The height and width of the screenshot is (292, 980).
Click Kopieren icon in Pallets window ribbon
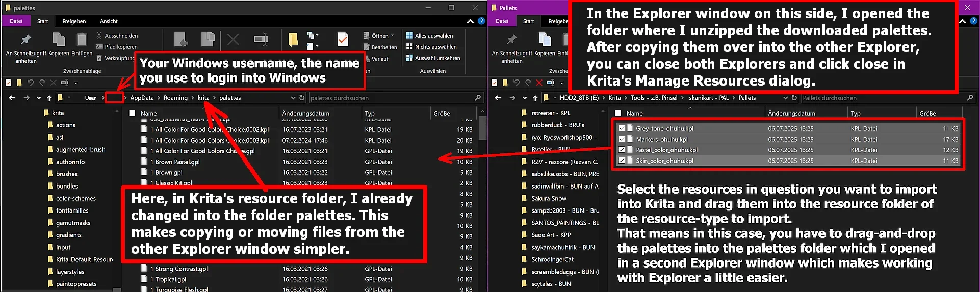[x=545, y=39]
